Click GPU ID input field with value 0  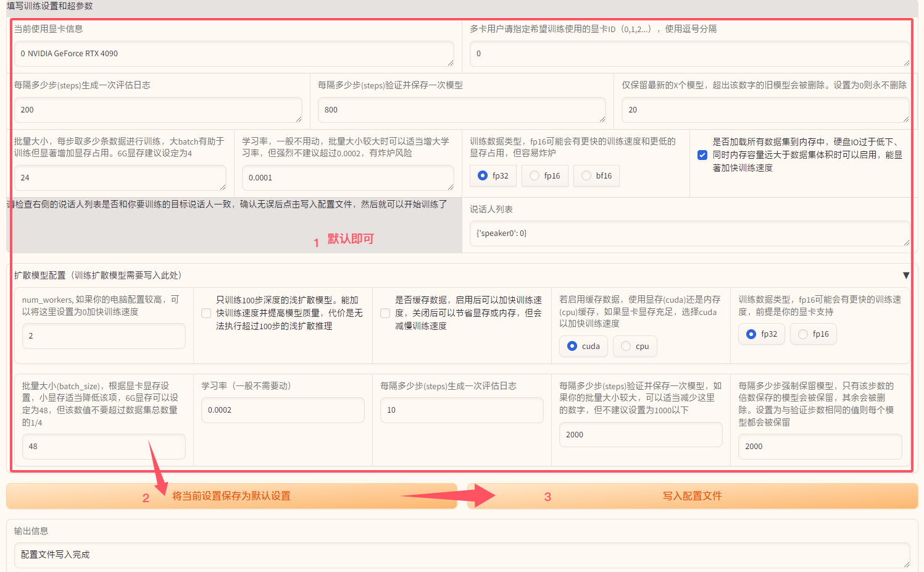point(689,54)
